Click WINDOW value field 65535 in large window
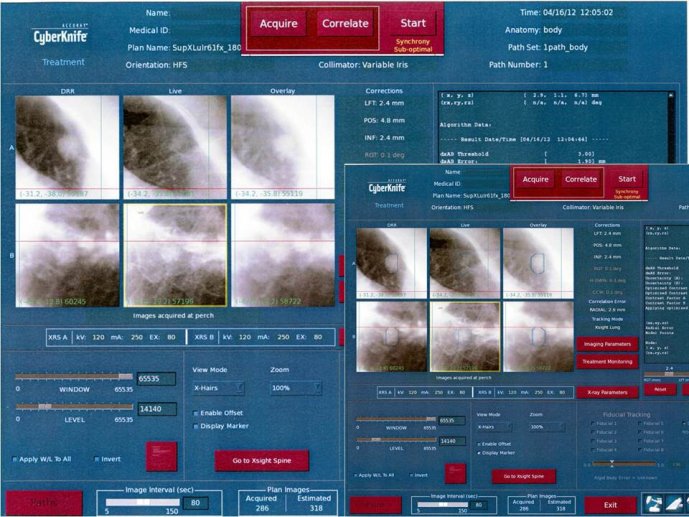This screenshot has width=689, height=517. (x=156, y=379)
